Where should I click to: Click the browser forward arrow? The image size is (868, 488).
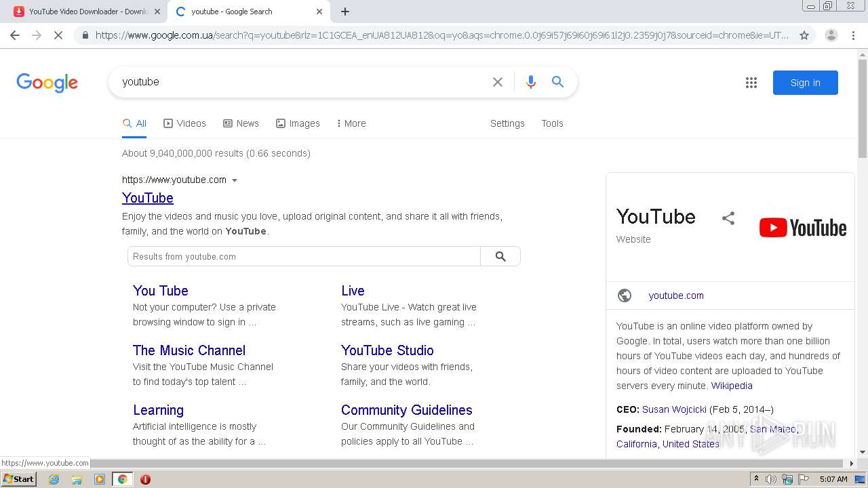[x=37, y=35]
